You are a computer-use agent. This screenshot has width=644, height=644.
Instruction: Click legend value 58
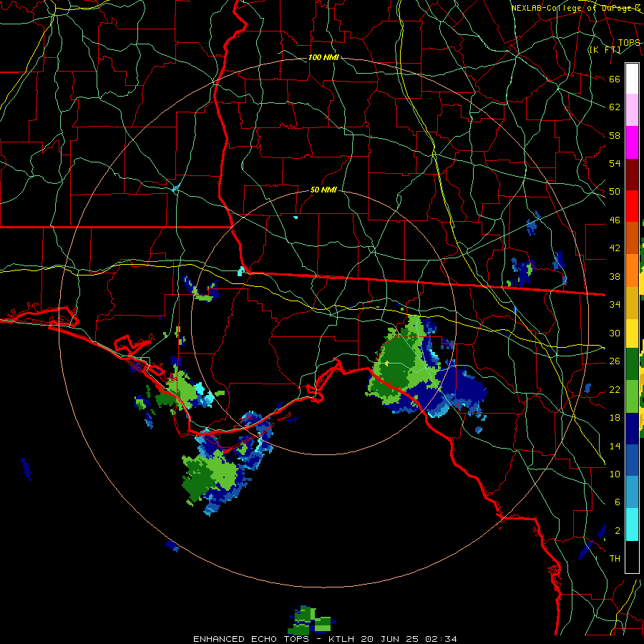[x=615, y=135]
